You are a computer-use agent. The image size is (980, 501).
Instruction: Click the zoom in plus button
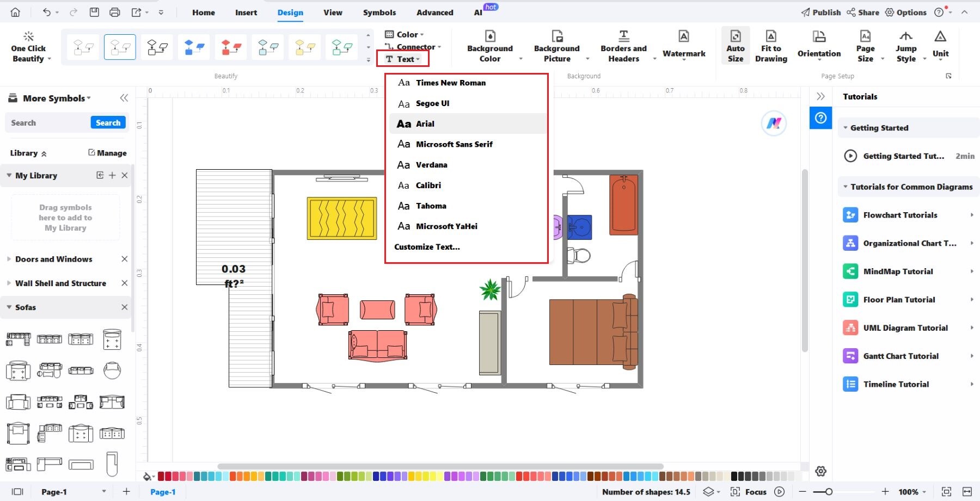point(885,492)
